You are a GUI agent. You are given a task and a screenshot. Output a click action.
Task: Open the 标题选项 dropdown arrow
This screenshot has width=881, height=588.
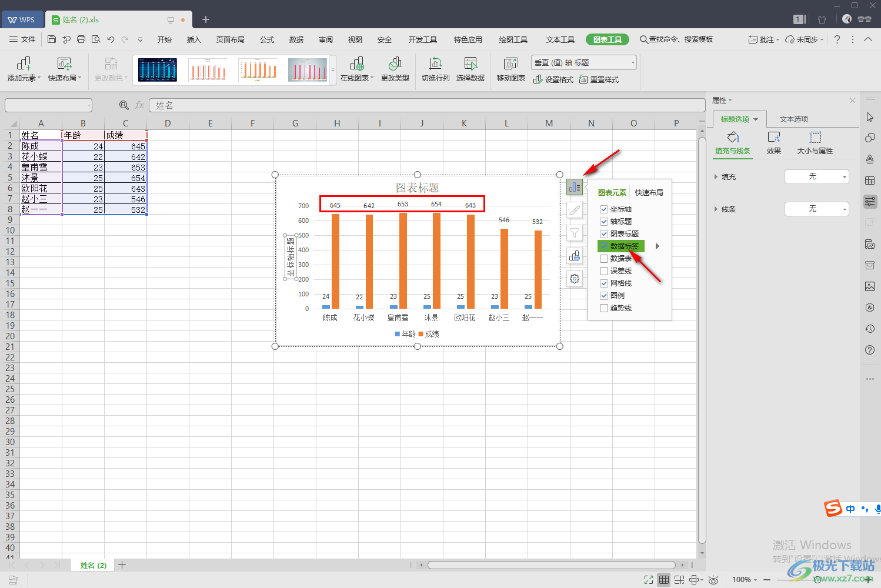[x=756, y=119]
